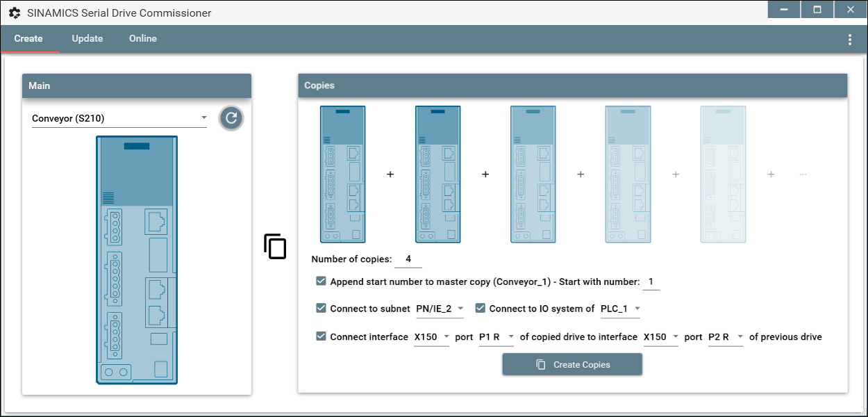This screenshot has height=417, width=868.
Task: Click the Create Copies button
Action: (x=572, y=364)
